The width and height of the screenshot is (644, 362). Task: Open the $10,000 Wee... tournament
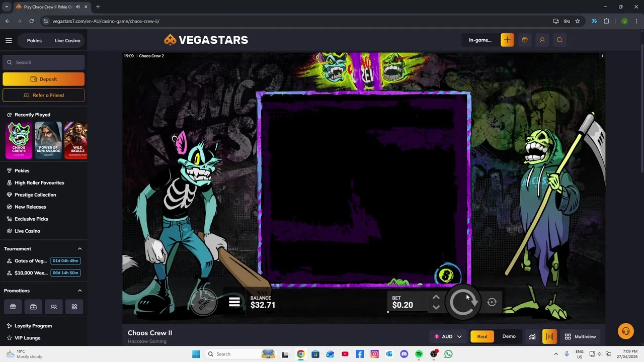click(31, 273)
